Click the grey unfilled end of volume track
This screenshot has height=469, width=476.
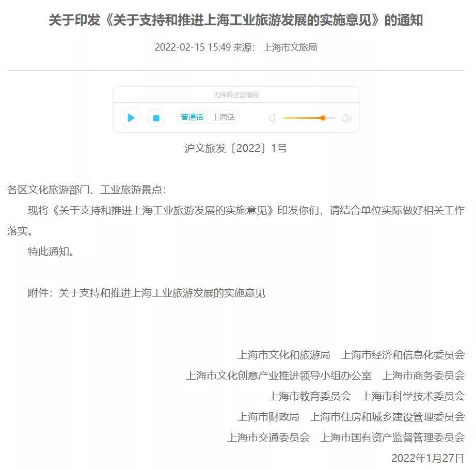(x=330, y=118)
